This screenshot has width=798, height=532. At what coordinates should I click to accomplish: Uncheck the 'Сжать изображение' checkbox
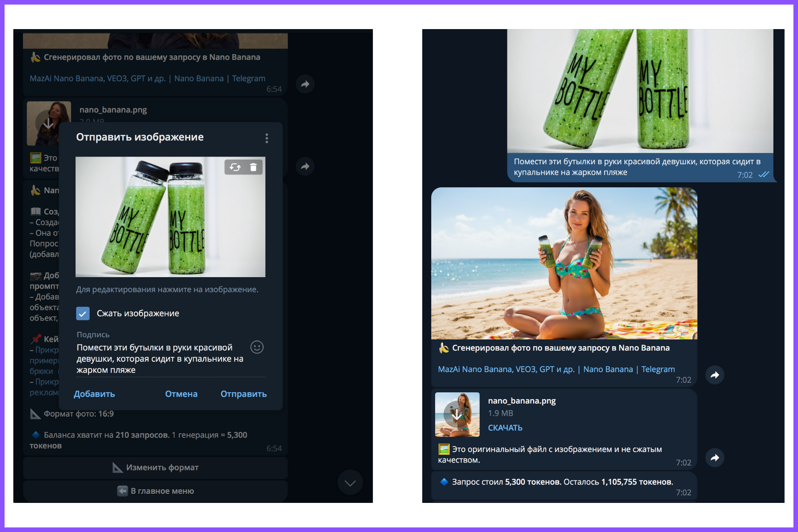tap(83, 313)
